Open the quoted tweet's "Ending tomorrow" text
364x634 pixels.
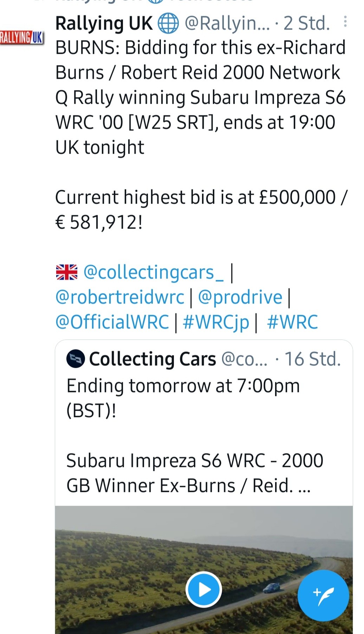[183, 386]
